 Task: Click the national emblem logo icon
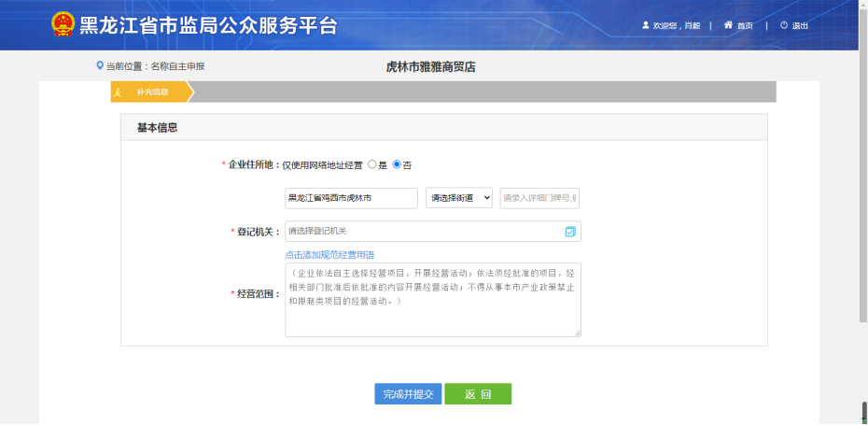[63, 24]
